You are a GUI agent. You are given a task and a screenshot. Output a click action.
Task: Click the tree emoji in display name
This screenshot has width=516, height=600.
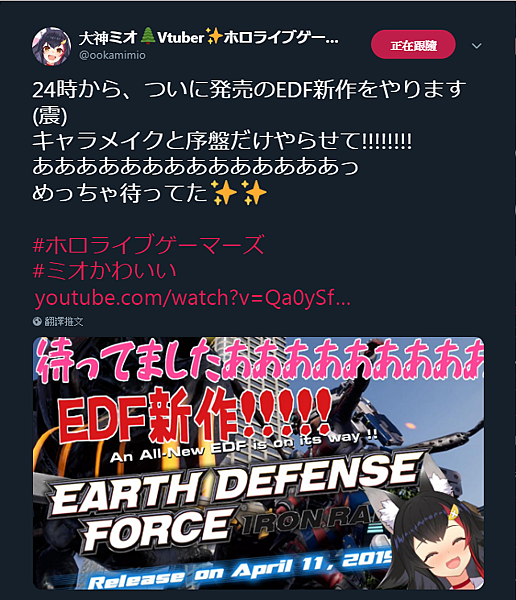coord(147,36)
